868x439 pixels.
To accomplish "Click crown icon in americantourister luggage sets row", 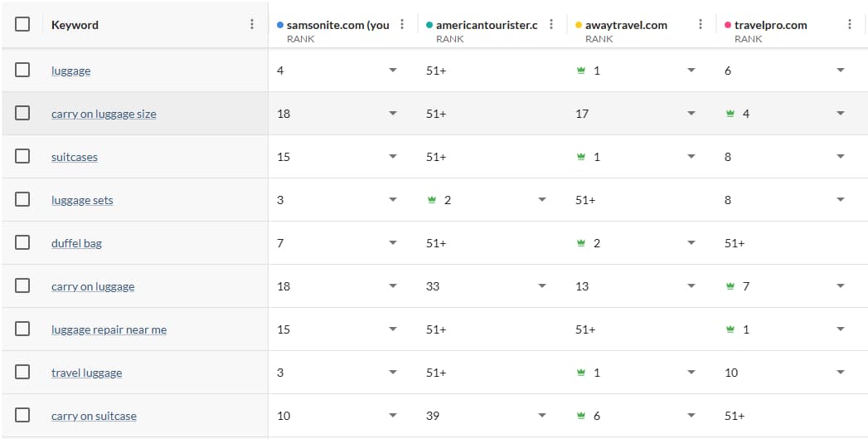I will 432,200.
